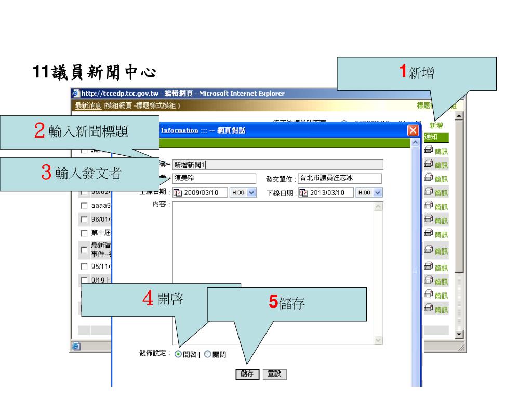Screen dimensions: 532x399
Task: Tick the checkbox beside 第十屆
Action: pos(84,233)
